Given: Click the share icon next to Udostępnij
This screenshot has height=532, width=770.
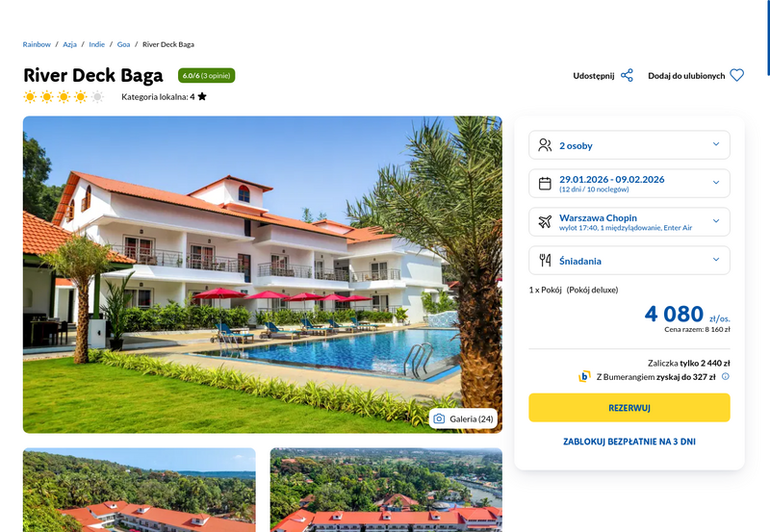Looking at the screenshot, I should [x=627, y=76].
